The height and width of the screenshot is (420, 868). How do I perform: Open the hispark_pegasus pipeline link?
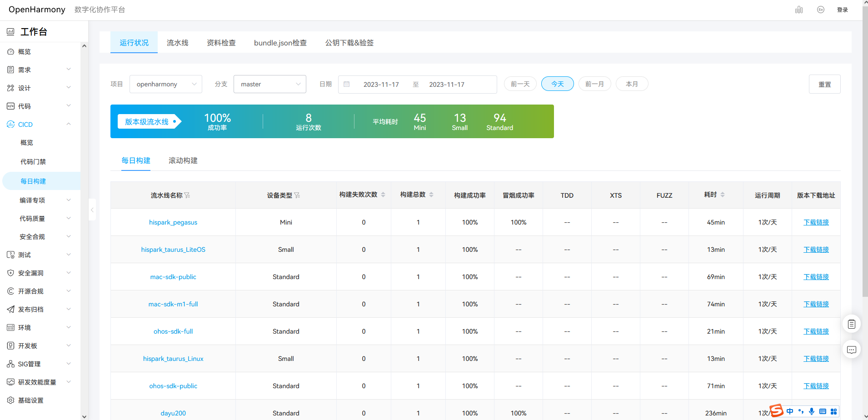click(173, 222)
